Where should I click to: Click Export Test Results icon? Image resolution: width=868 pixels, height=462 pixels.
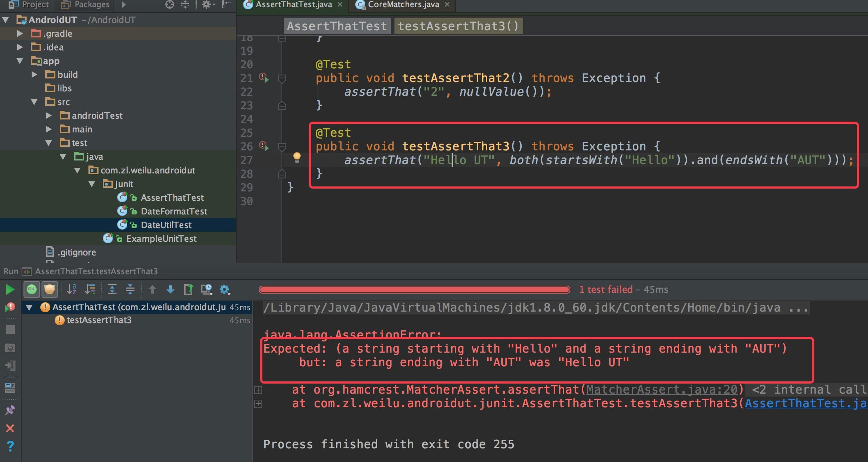[x=188, y=289]
